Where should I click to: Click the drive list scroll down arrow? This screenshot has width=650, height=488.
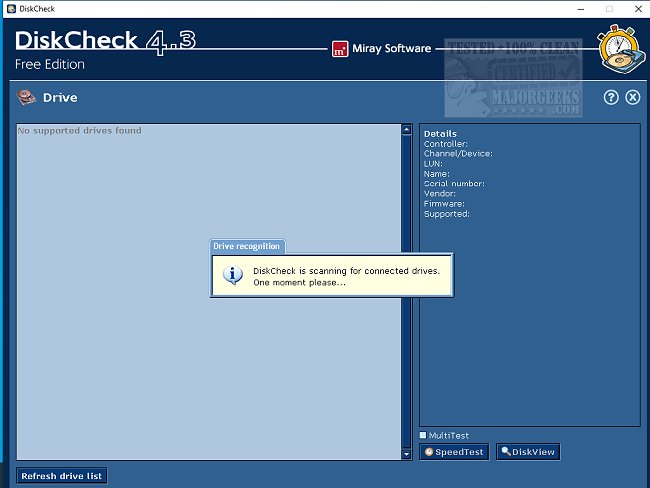pos(407,454)
